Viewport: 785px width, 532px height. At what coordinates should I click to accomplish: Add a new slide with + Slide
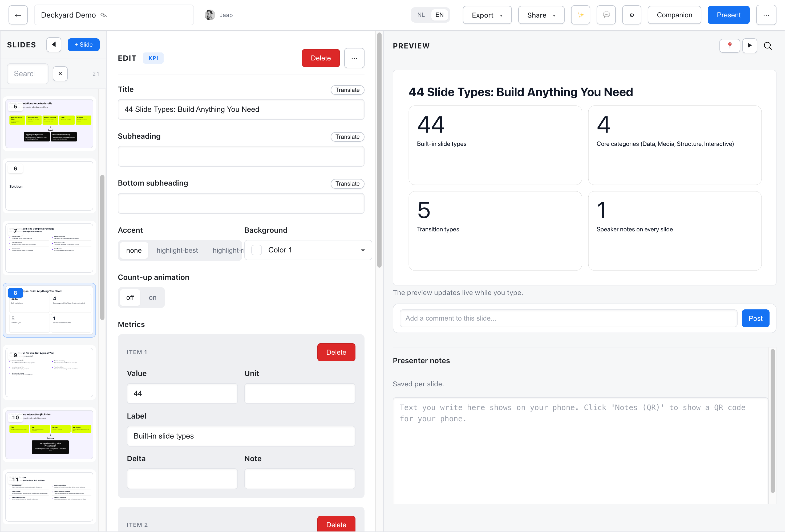tap(83, 44)
